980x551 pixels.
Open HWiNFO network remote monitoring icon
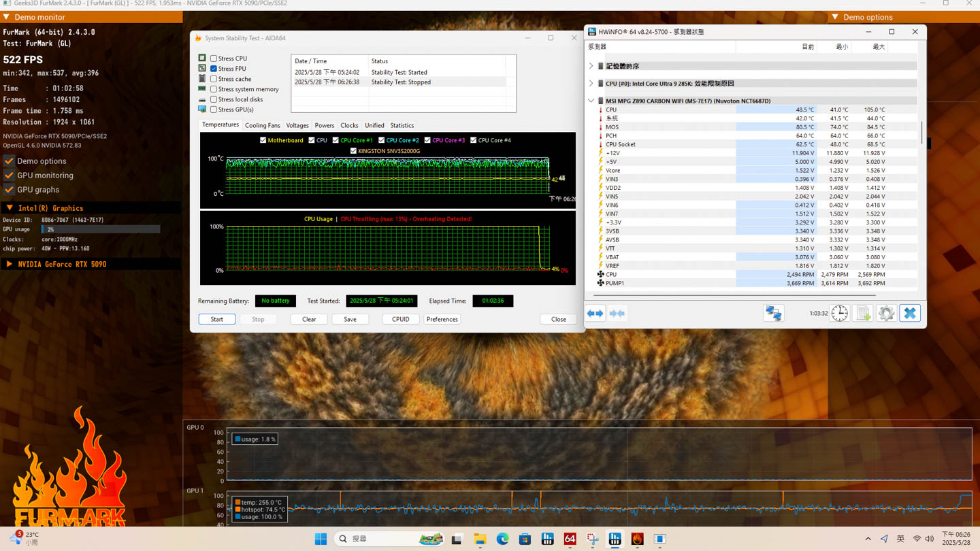[x=774, y=313]
